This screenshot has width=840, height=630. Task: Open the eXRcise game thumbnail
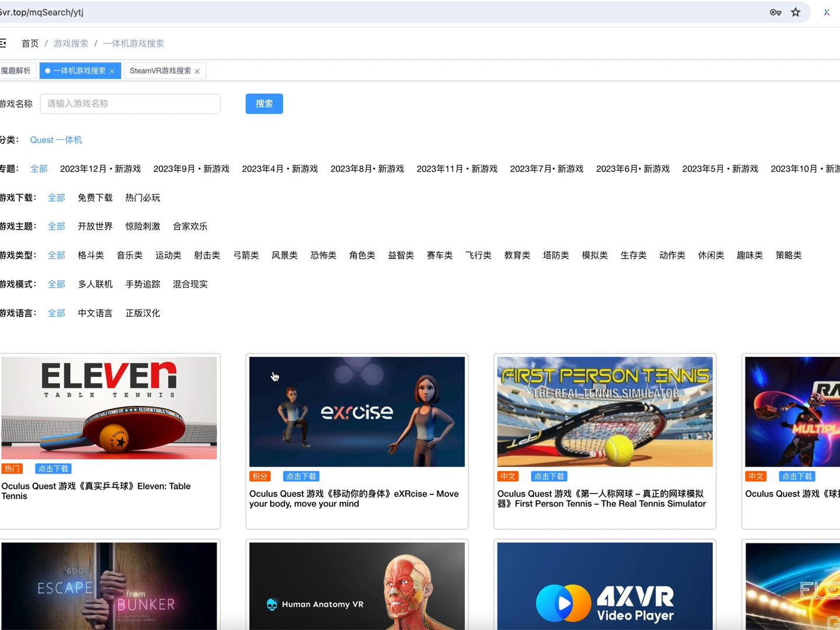tap(357, 412)
